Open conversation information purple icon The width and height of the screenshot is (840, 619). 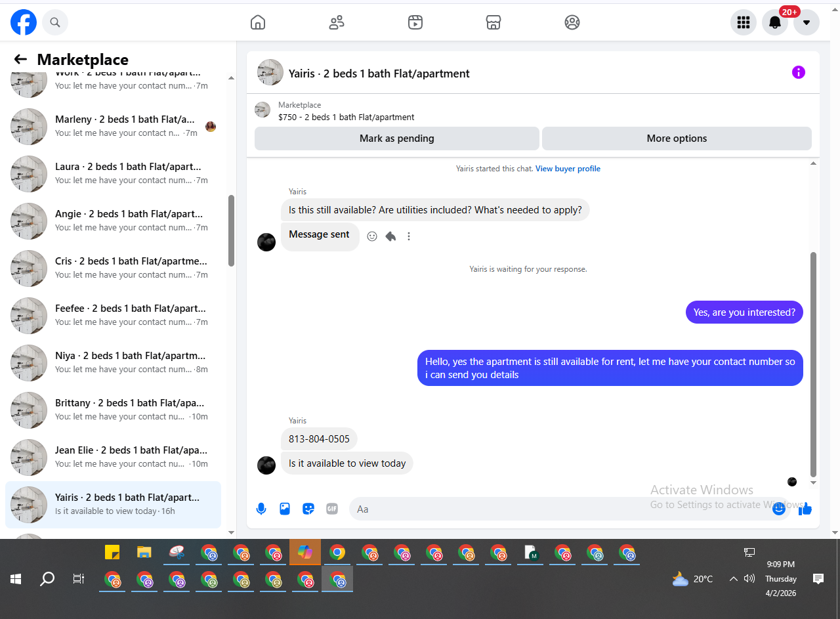coord(799,72)
